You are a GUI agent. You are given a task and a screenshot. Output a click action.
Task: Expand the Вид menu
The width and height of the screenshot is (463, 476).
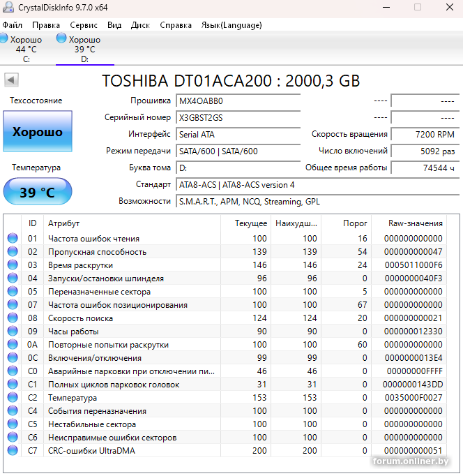click(x=114, y=25)
